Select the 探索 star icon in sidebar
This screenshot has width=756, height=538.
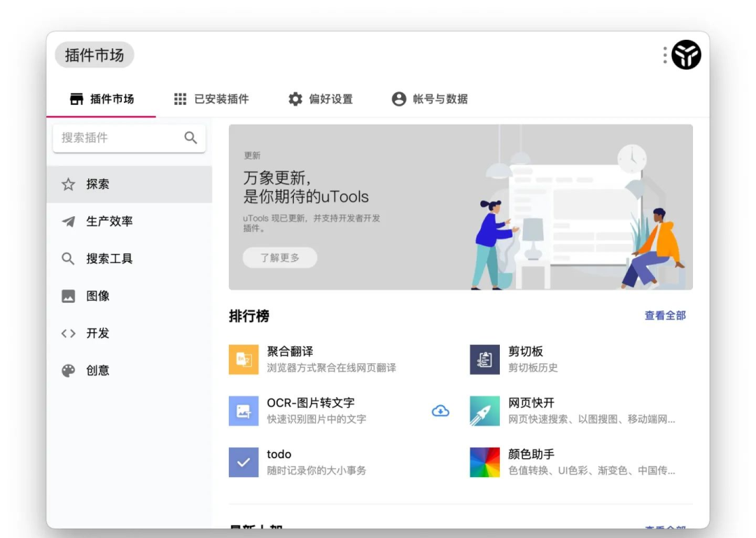click(x=67, y=184)
